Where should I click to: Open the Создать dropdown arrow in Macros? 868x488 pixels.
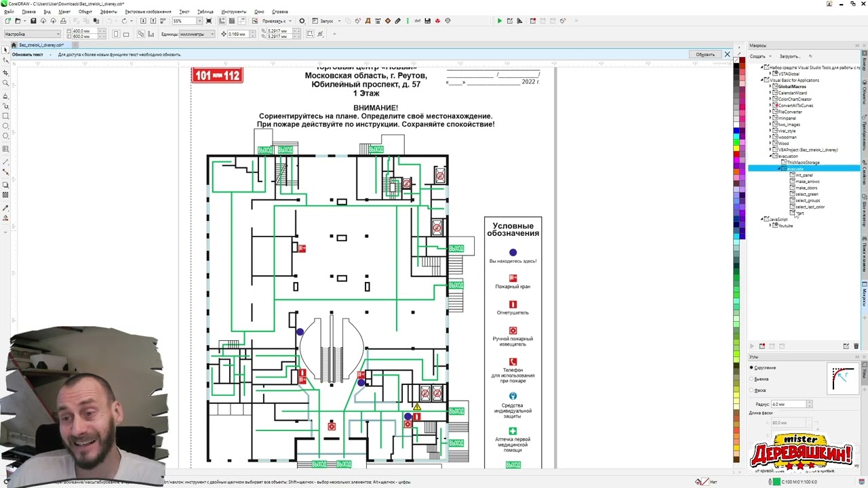tap(770, 56)
